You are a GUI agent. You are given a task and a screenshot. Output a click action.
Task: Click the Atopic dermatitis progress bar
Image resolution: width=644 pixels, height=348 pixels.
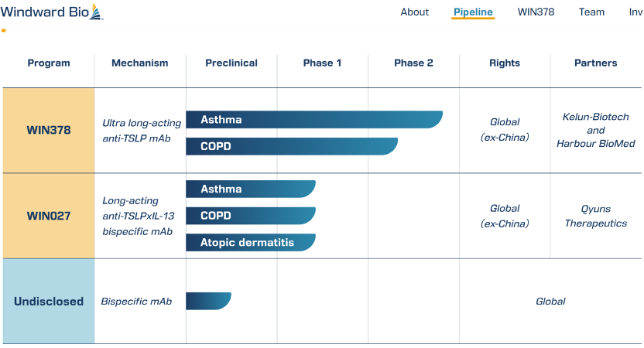[x=251, y=242]
